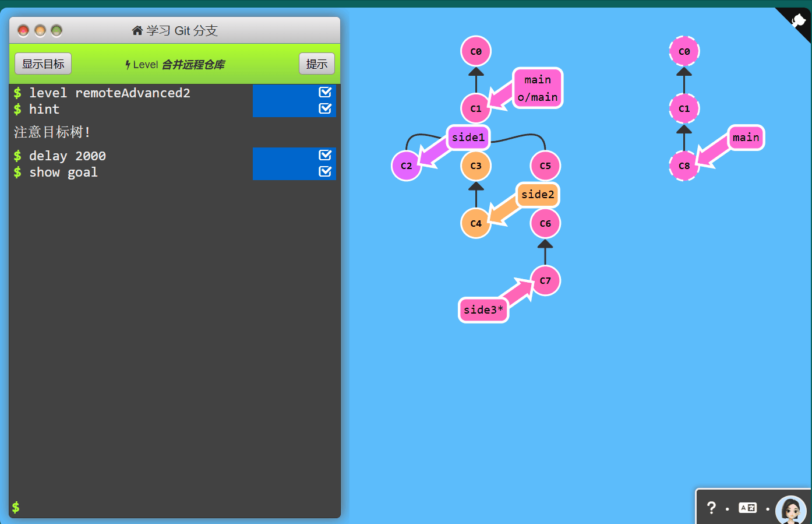This screenshot has width=812, height=524.
Task: Click checkmark beside delay 2000 command
Action: 325,155
